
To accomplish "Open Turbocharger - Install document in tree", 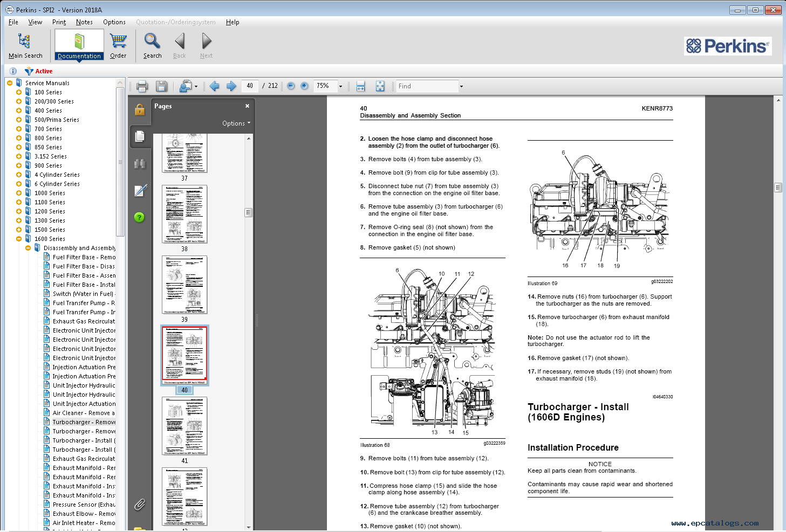I will (x=84, y=440).
